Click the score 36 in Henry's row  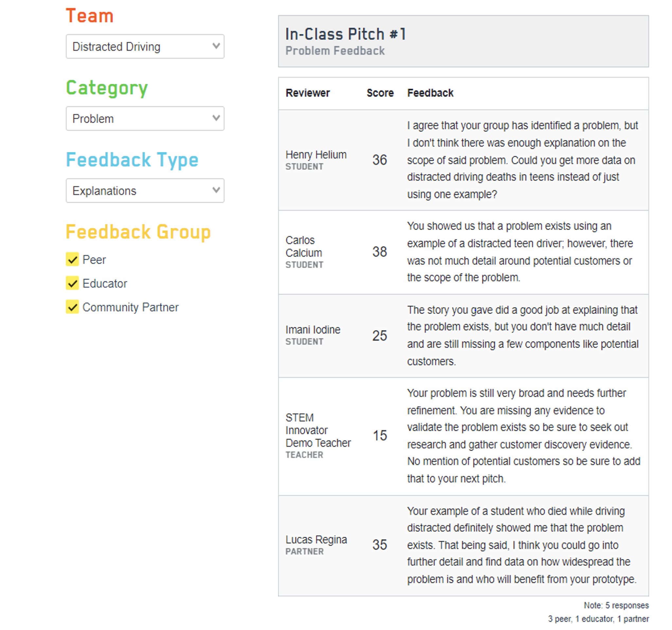[x=379, y=160]
